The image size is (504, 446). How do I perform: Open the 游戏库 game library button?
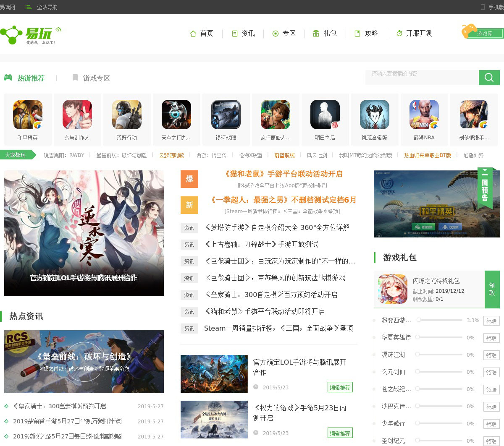[x=482, y=33]
